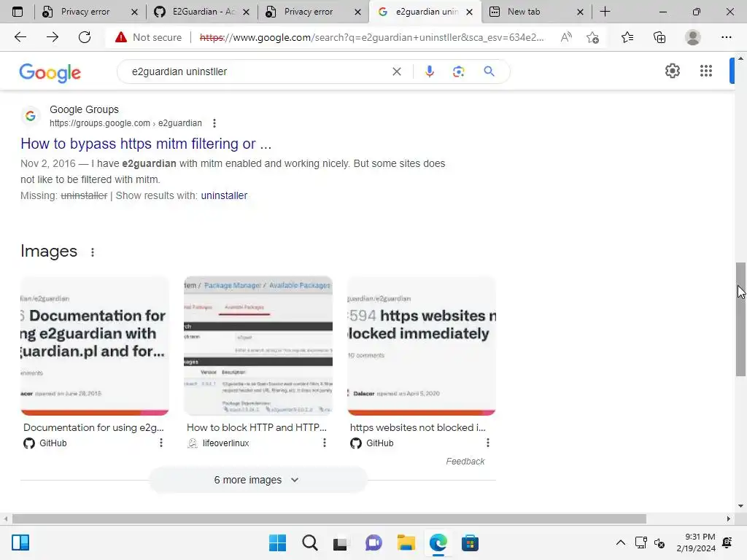The width and height of the screenshot is (747, 560).
Task: Open the Documentation for e2guardian thumbnail
Action: point(94,346)
